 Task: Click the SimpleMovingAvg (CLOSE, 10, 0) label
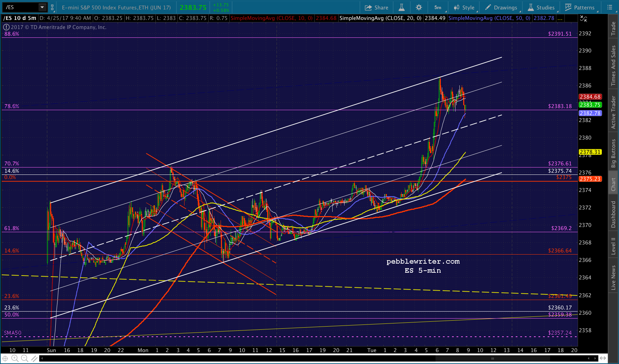pyautogui.click(x=271, y=18)
